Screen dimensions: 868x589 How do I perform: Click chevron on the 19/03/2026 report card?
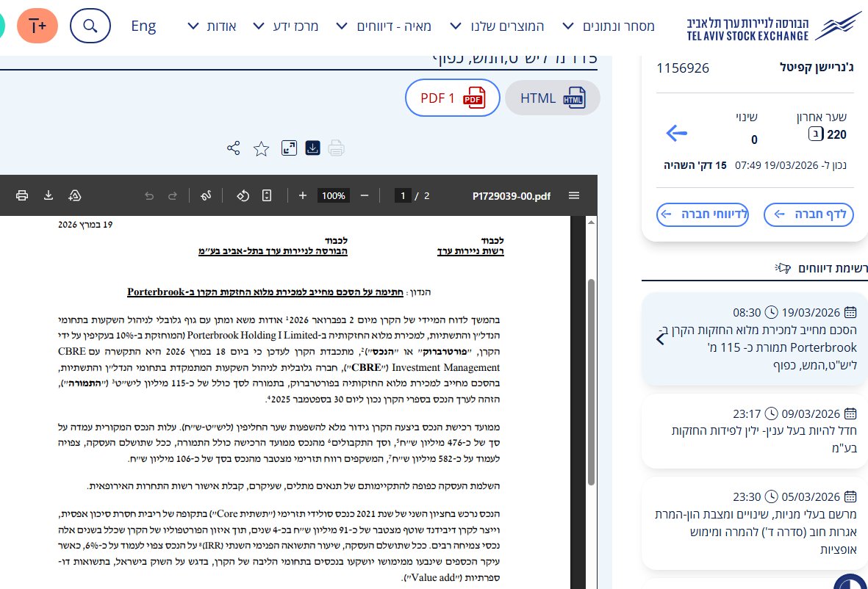click(660, 339)
